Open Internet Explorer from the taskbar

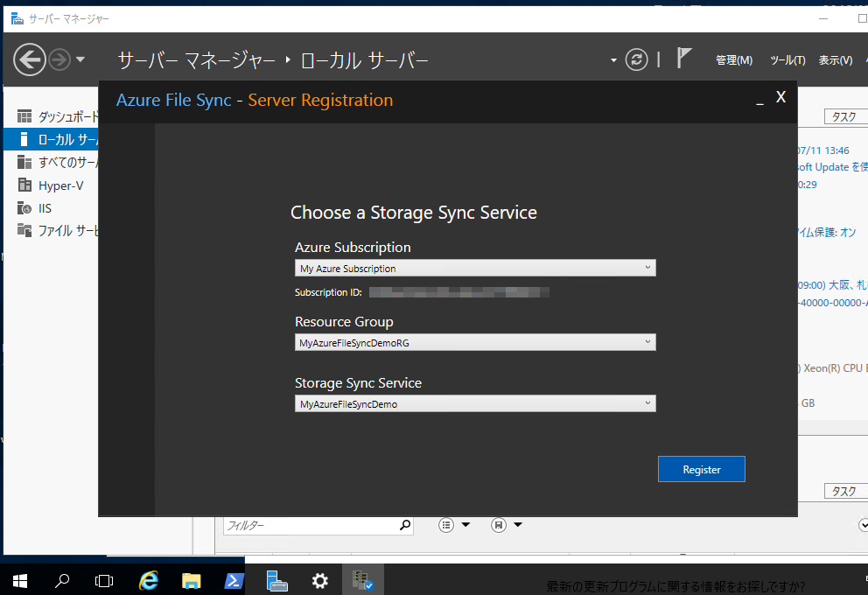pyautogui.click(x=148, y=580)
